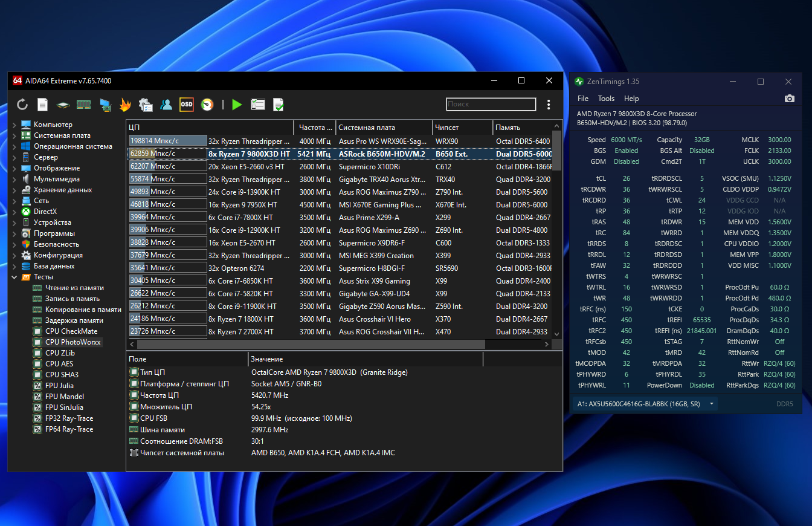This screenshot has width=812, height=526.
Task: Click the results checklist toolbar icon
Action: coord(258,105)
